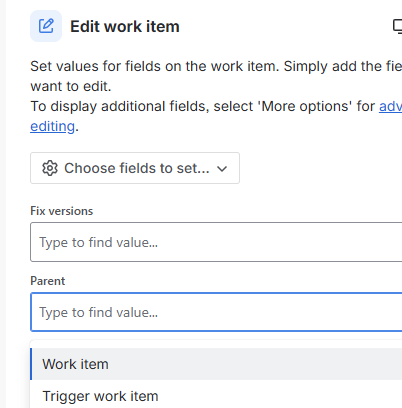
Task: Click the 'Set values for fields' description line
Action: 216,66
